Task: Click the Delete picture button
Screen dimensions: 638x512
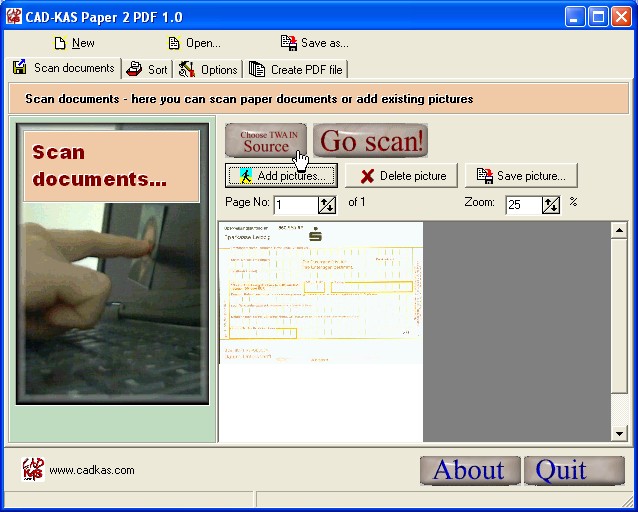Action: point(401,176)
